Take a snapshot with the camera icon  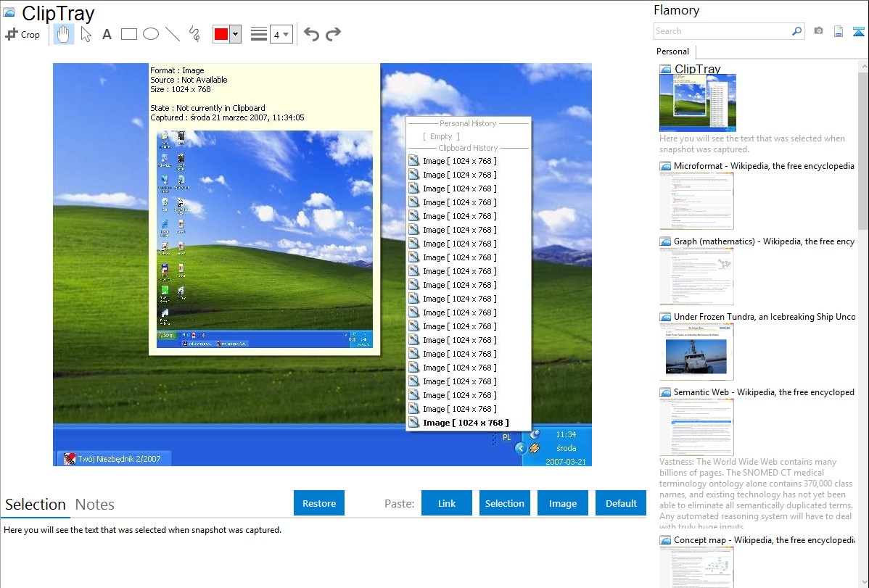[x=818, y=31]
